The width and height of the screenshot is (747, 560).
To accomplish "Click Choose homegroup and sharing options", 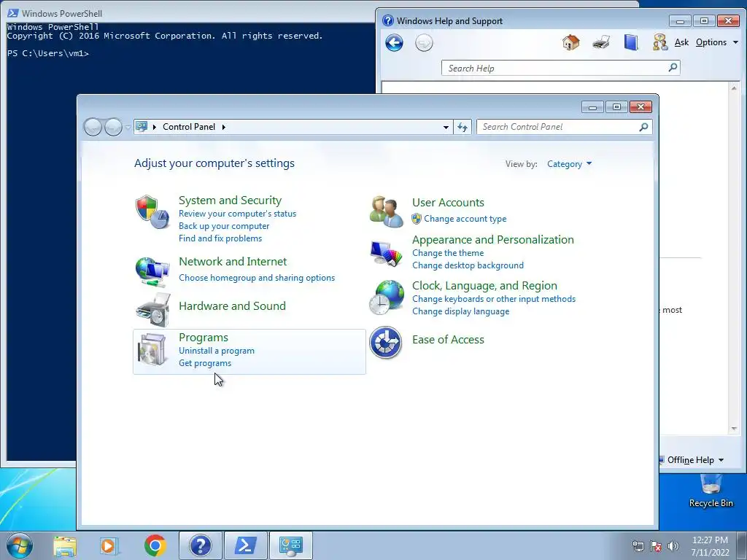I will coord(257,278).
